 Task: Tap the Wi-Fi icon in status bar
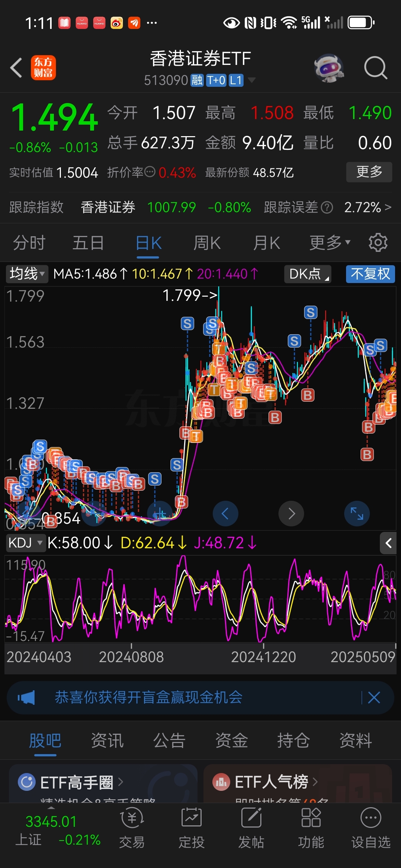point(289,23)
